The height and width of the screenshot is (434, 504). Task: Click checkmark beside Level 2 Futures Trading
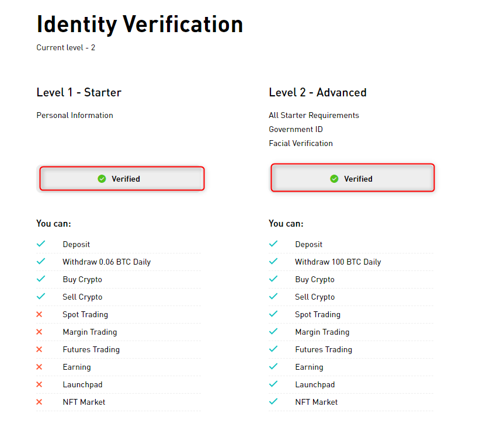pos(273,349)
